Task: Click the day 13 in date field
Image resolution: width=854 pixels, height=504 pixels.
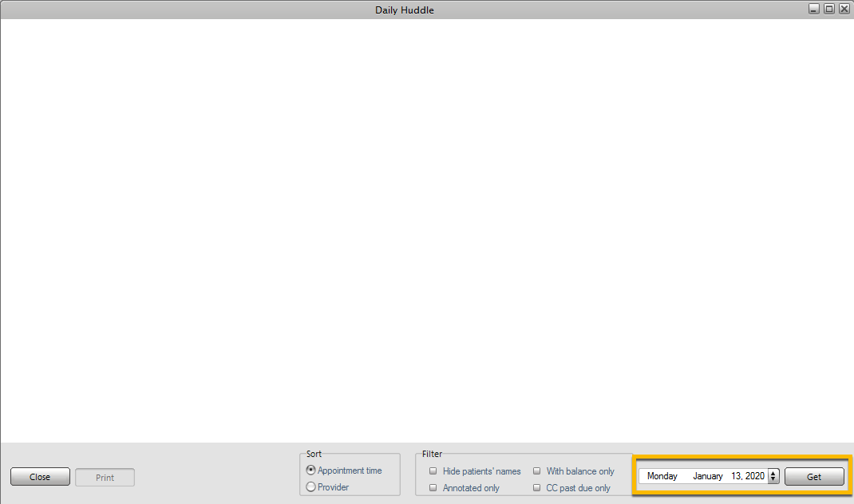Action: click(736, 477)
